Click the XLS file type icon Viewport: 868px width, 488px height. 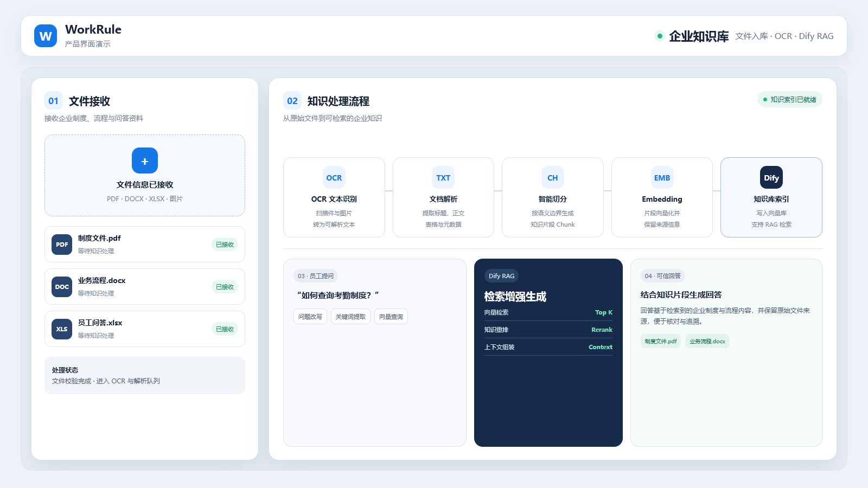tap(62, 329)
